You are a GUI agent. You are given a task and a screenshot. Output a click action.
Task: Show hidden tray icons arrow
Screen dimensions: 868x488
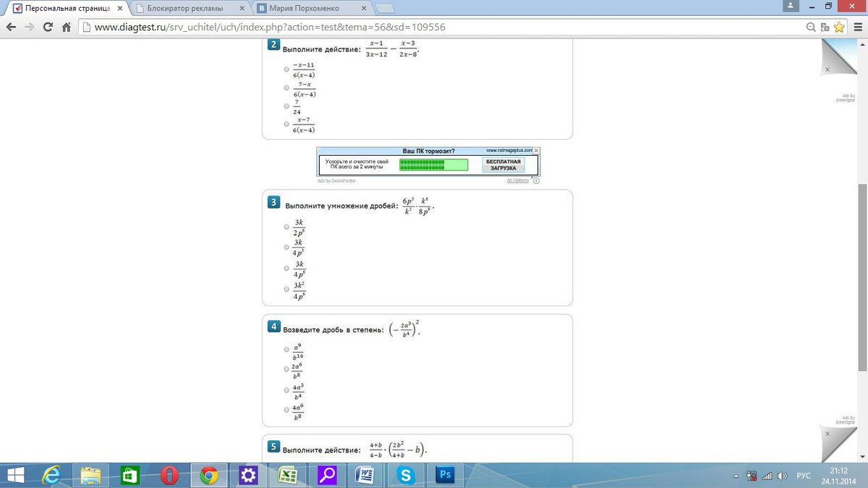[736, 476]
